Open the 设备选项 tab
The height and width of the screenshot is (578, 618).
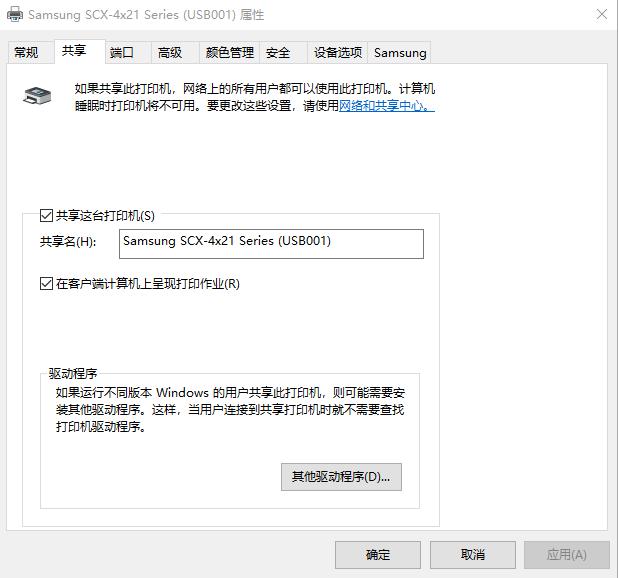[337, 52]
